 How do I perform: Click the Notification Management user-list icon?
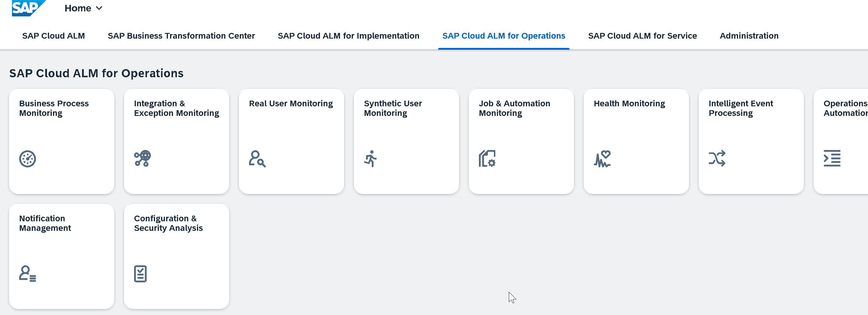click(28, 273)
